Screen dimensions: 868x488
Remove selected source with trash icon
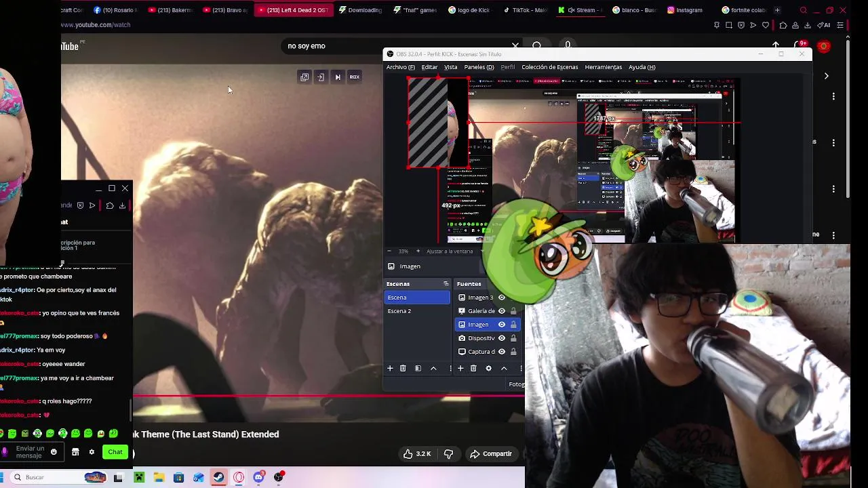473,368
